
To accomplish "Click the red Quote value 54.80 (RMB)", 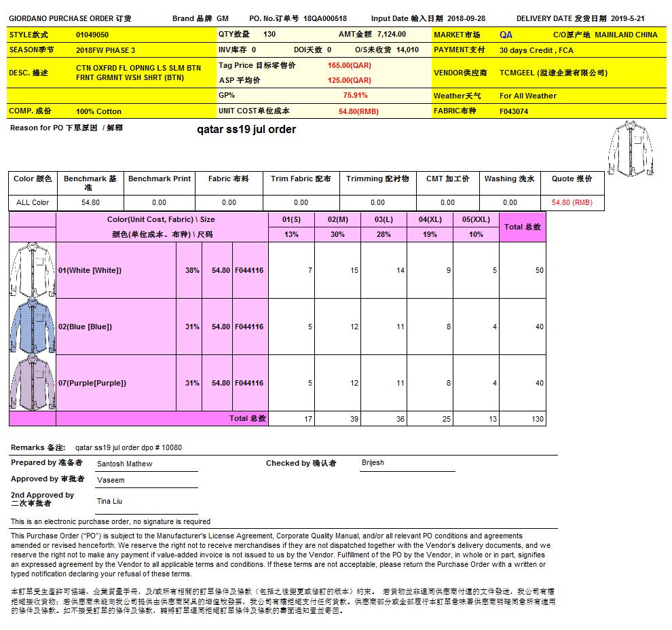I will [572, 202].
